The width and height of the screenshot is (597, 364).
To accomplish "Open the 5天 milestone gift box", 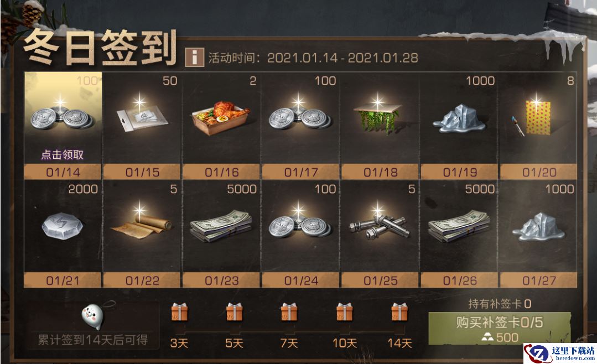I will 234,313.
